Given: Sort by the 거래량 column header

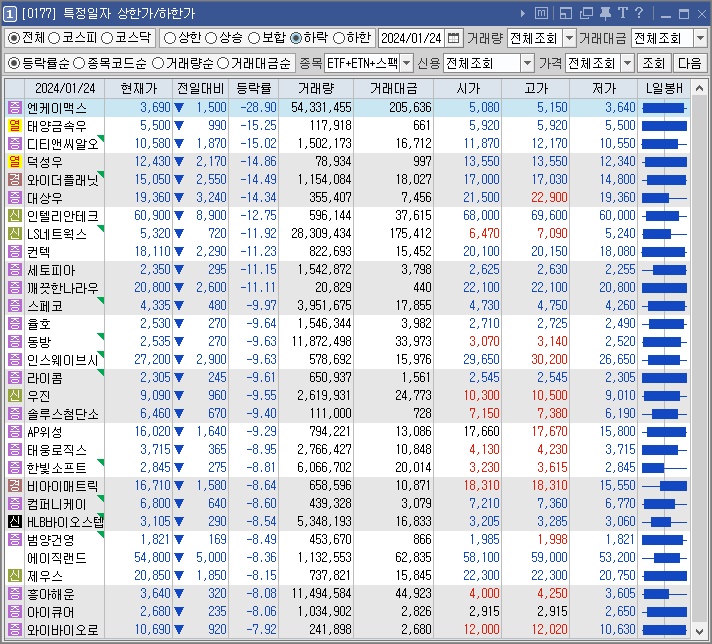Looking at the screenshot, I should (316, 89).
